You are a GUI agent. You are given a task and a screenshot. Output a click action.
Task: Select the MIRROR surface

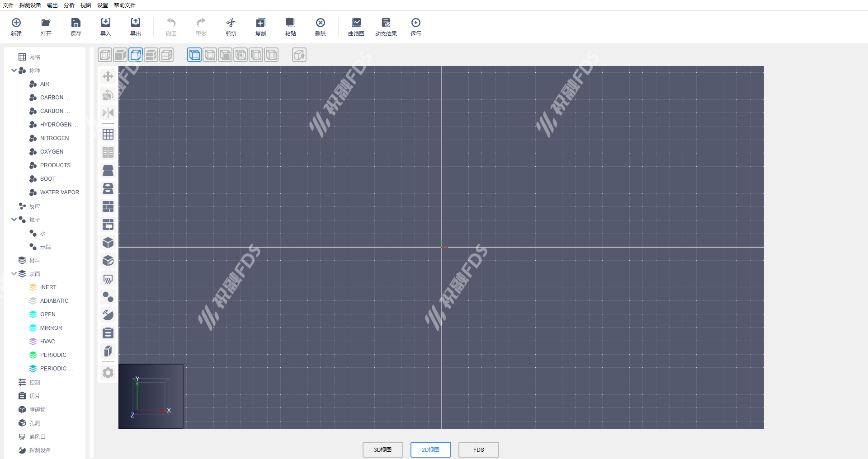coord(46,328)
